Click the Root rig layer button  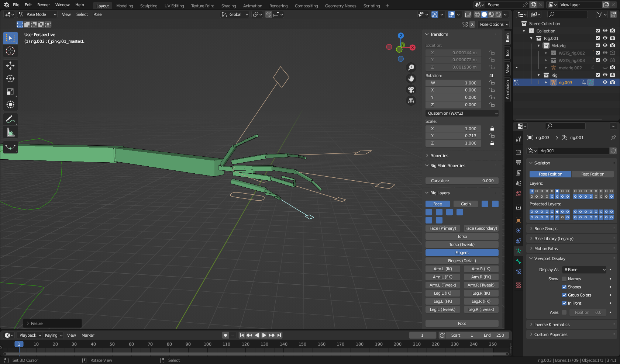click(462, 323)
